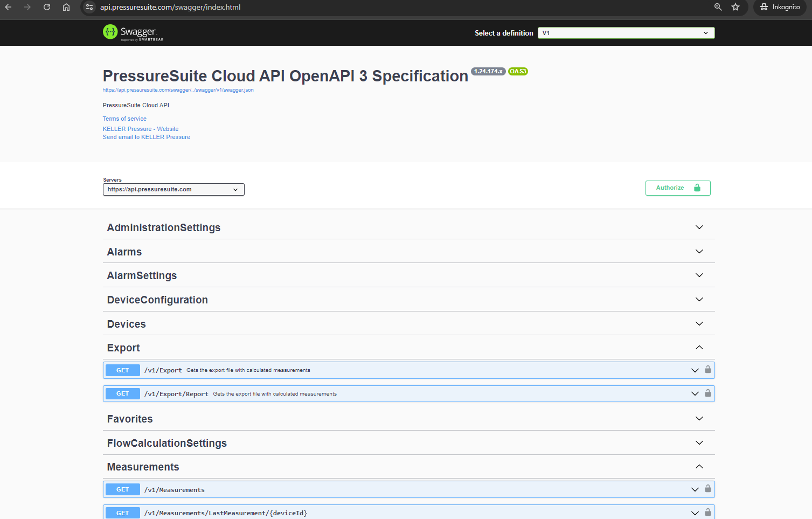Click GET badge of /v1/Measurements
This screenshot has height=519, width=812.
(x=123, y=489)
